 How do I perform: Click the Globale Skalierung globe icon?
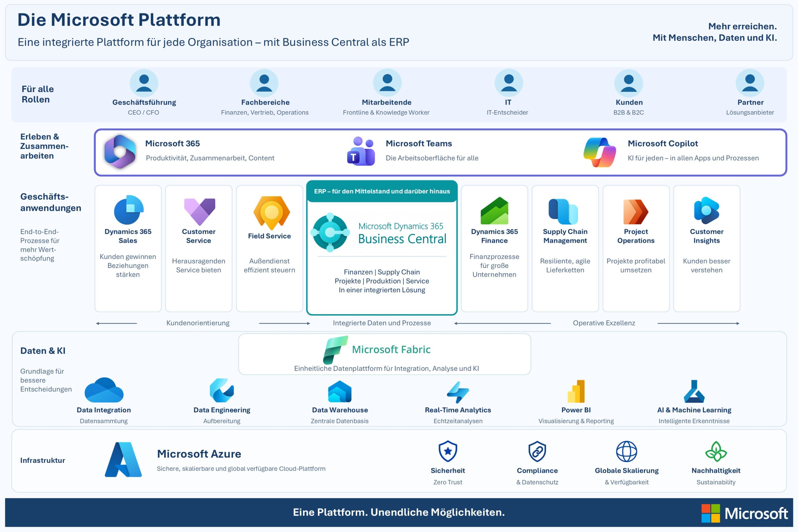tap(626, 451)
